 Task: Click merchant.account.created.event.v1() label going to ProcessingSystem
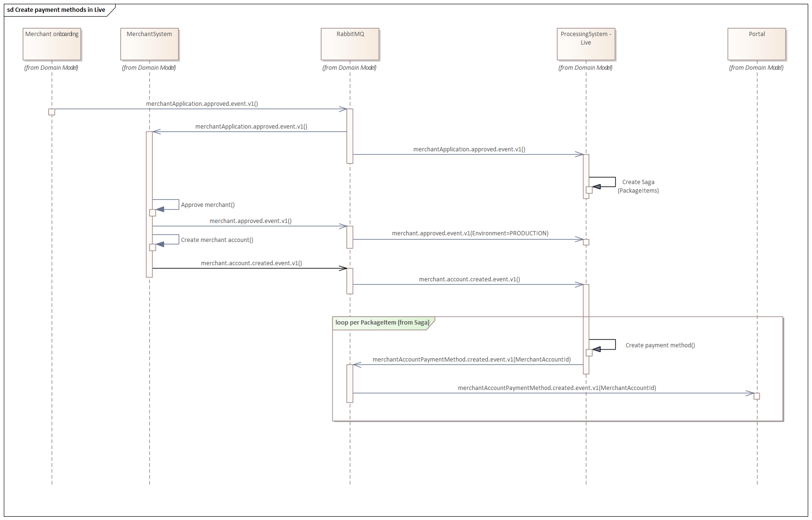469,279
